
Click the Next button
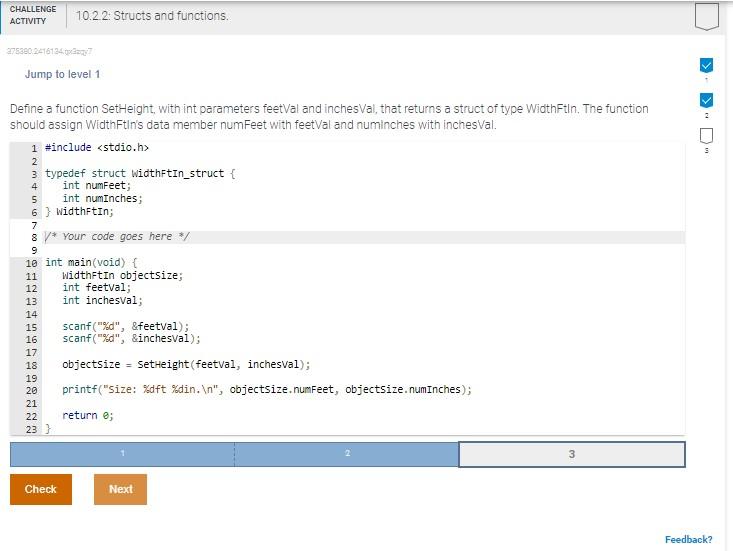click(120, 489)
